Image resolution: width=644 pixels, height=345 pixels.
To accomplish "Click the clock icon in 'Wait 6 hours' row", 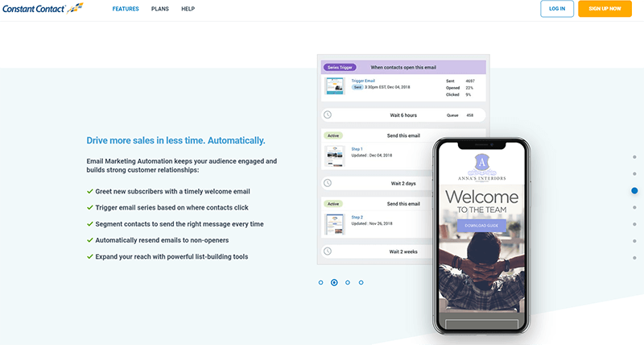I will pos(328,115).
